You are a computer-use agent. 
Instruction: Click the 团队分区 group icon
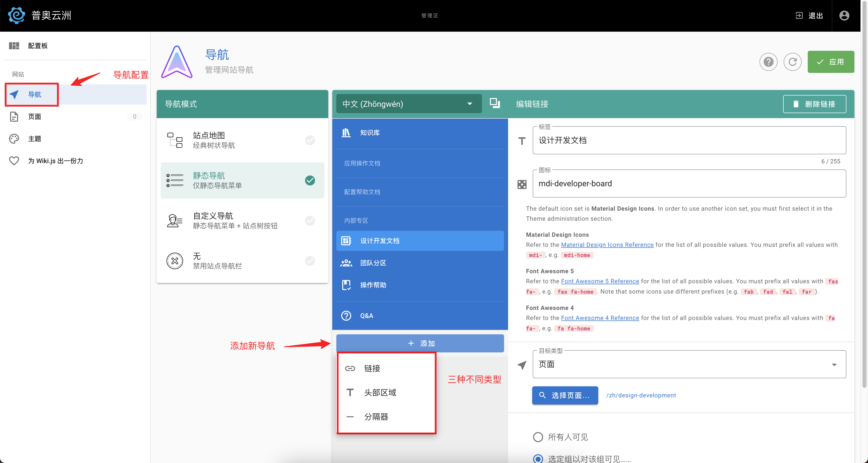click(346, 263)
